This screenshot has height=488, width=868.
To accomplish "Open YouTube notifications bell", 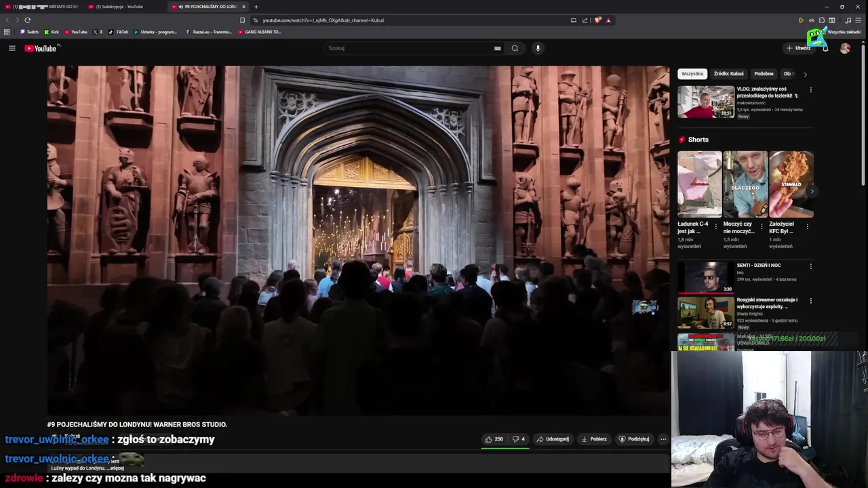I will click(825, 48).
